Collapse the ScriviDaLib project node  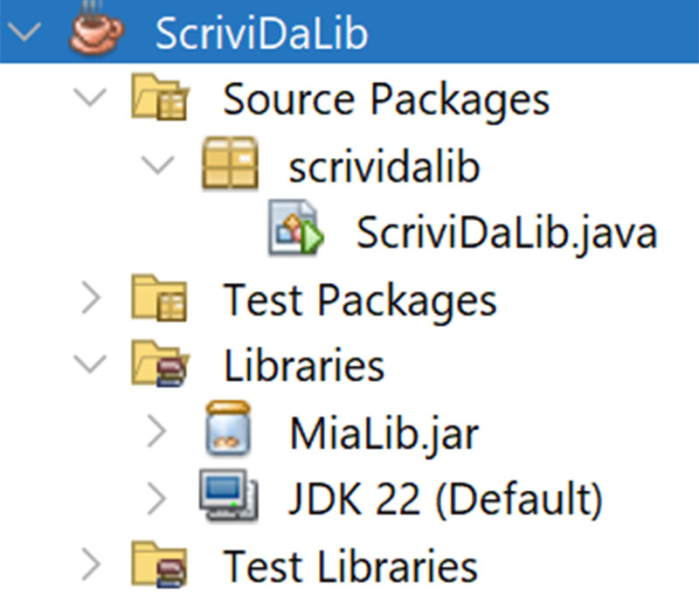pyautogui.click(x=24, y=32)
